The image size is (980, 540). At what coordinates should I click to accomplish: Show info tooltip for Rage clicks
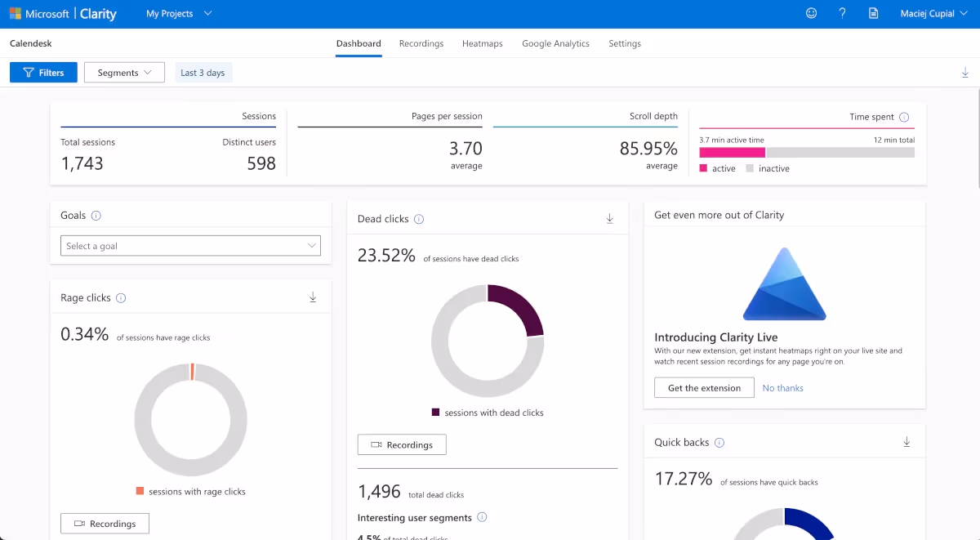pyautogui.click(x=121, y=298)
